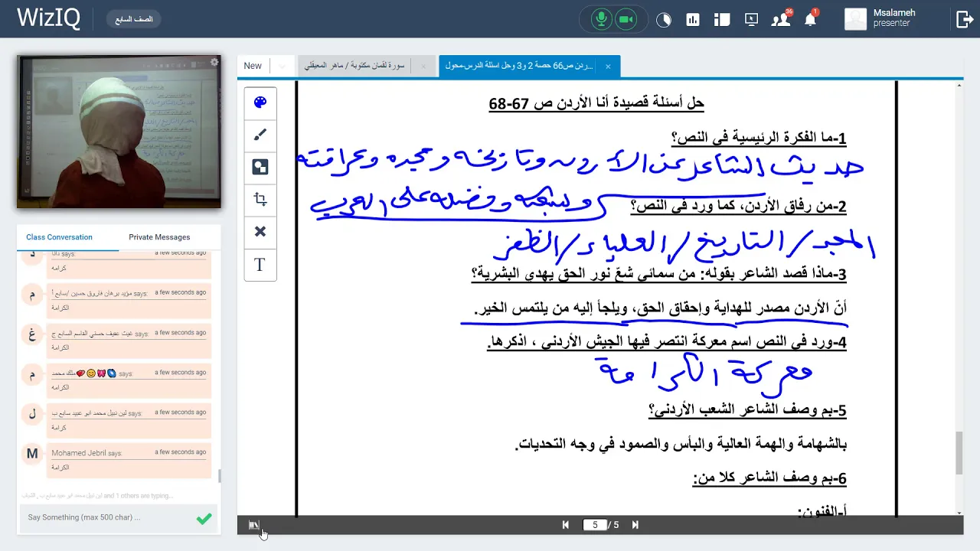Image resolution: width=980 pixels, height=551 pixels.
Task: Switch to Class Conversation tab
Action: click(x=59, y=237)
